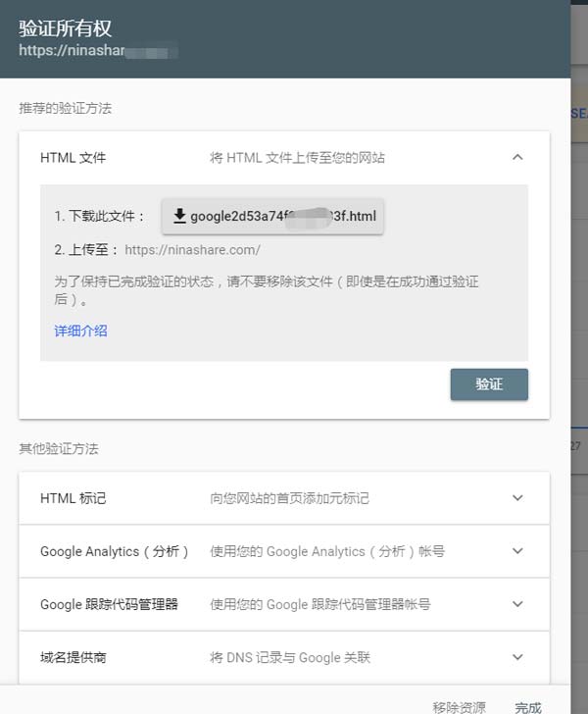Click the 将 DNS 记录与 Google 关联 description
588x714 pixels.
tap(290, 657)
